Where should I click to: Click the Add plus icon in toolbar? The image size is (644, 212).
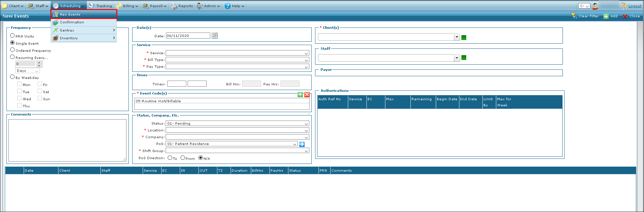click(x=606, y=16)
